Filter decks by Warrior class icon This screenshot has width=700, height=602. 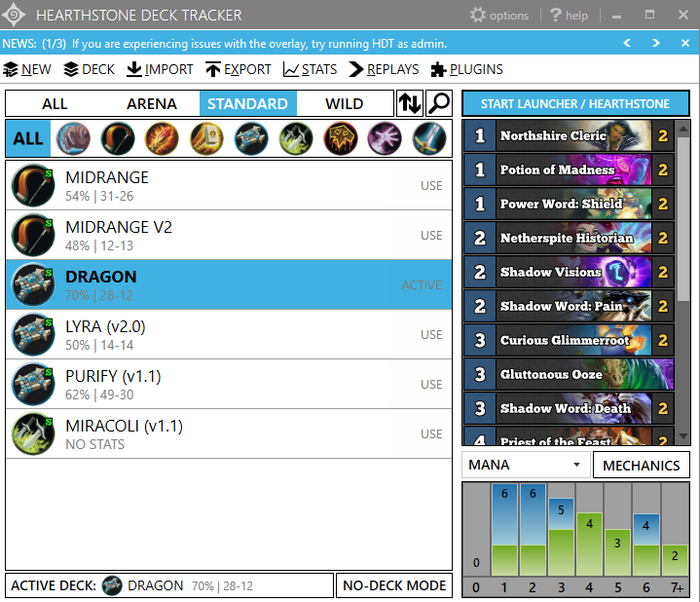429,139
